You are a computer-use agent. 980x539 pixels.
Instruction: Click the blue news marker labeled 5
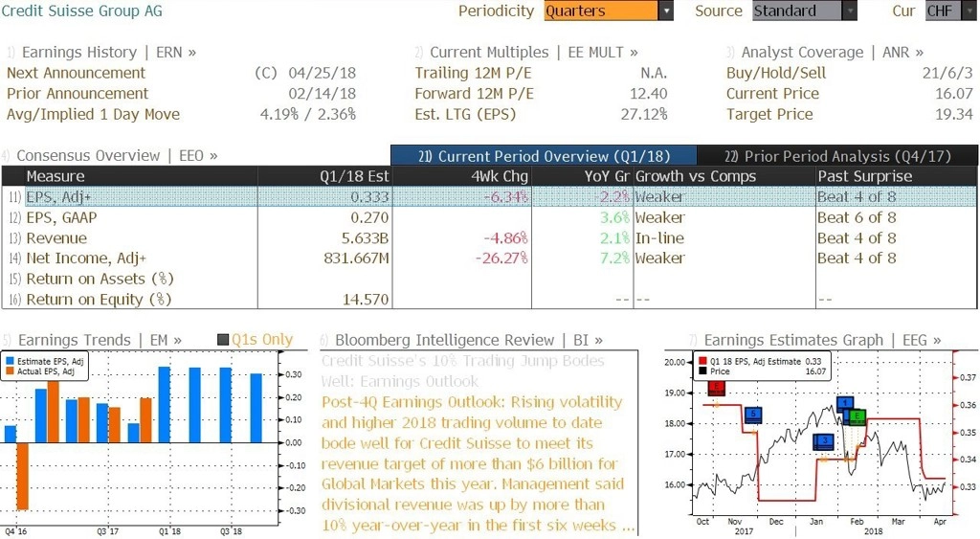[x=754, y=414]
